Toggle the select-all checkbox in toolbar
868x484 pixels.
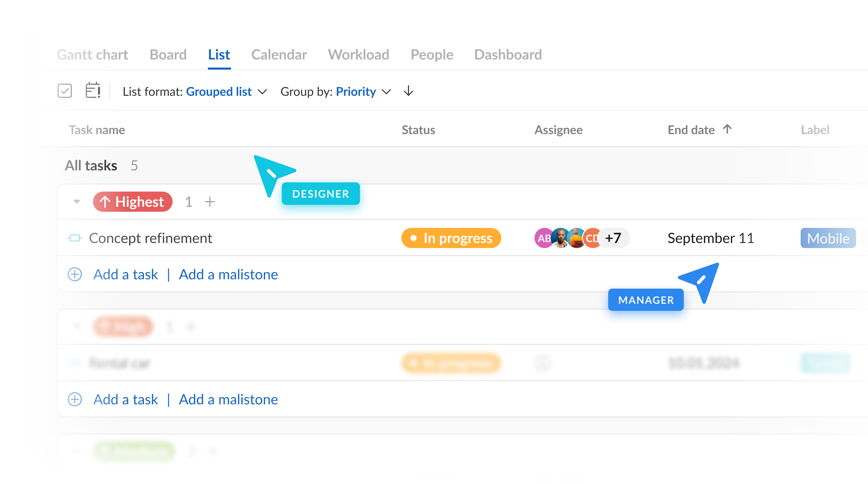tap(65, 91)
